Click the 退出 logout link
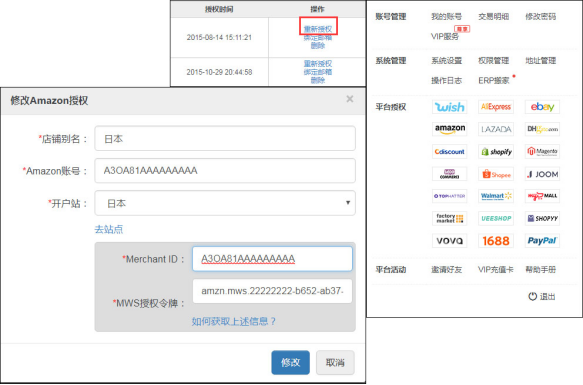Image resolution: width=583 pixels, height=385 pixels. (x=547, y=296)
